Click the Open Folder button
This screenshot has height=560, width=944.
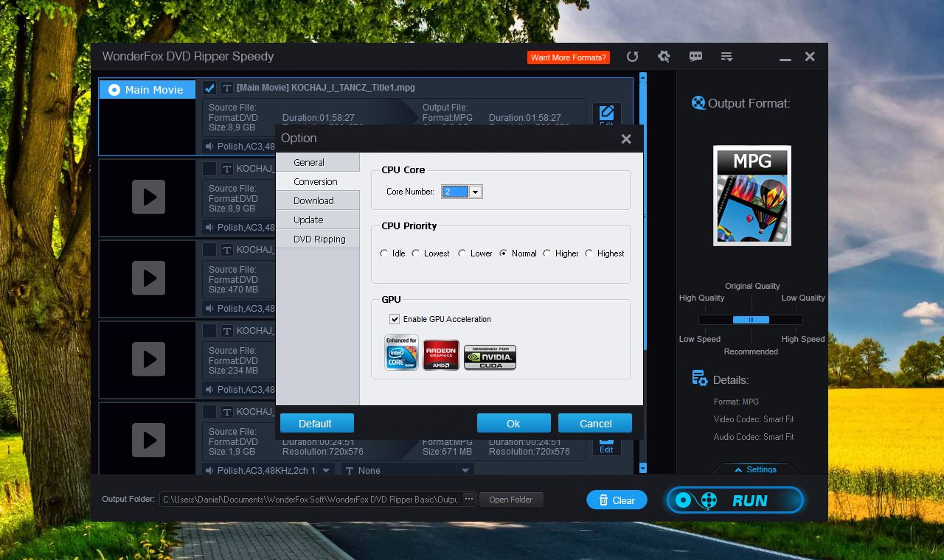[511, 499]
